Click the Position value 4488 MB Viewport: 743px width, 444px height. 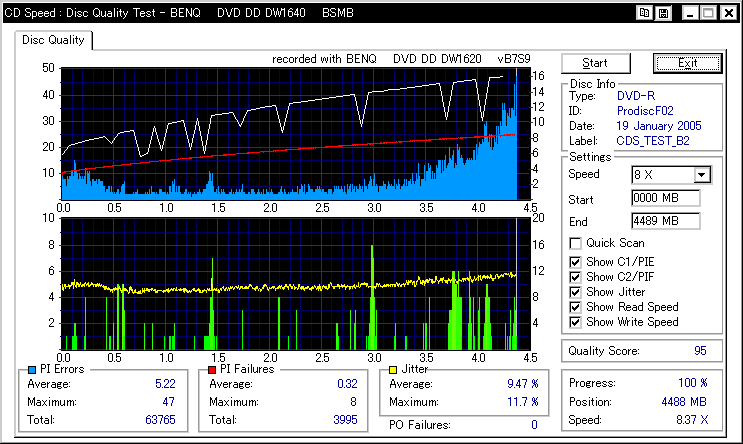click(684, 402)
